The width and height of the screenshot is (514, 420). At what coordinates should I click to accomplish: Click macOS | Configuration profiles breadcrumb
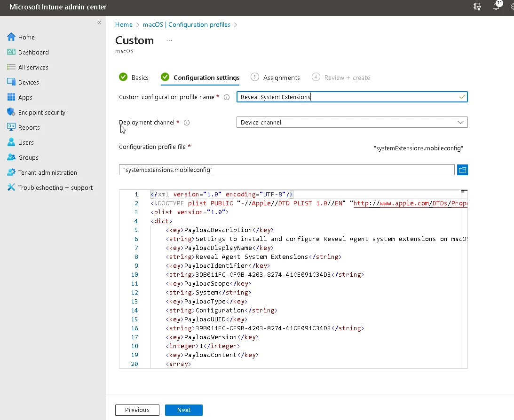click(x=187, y=24)
